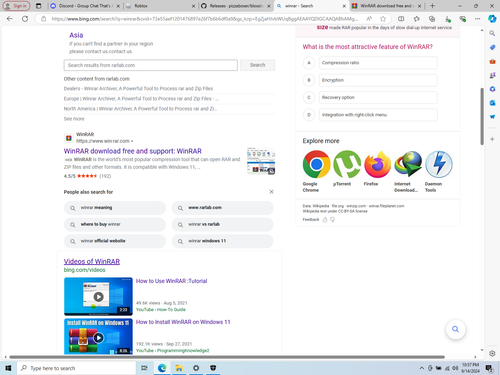The height and width of the screenshot is (375, 500).
Task: Search for where to buy winrar
Action: 115,224
